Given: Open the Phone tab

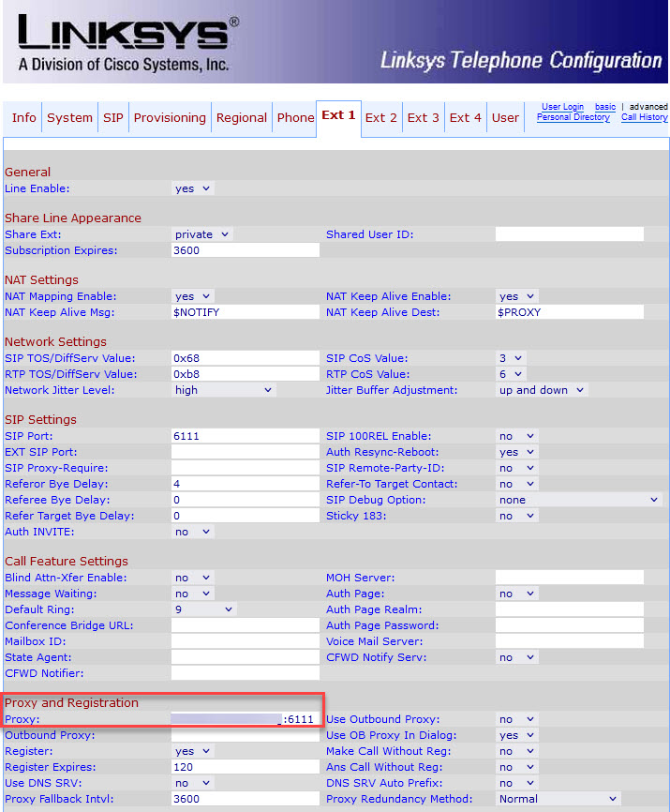Looking at the screenshot, I should point(295,118).
